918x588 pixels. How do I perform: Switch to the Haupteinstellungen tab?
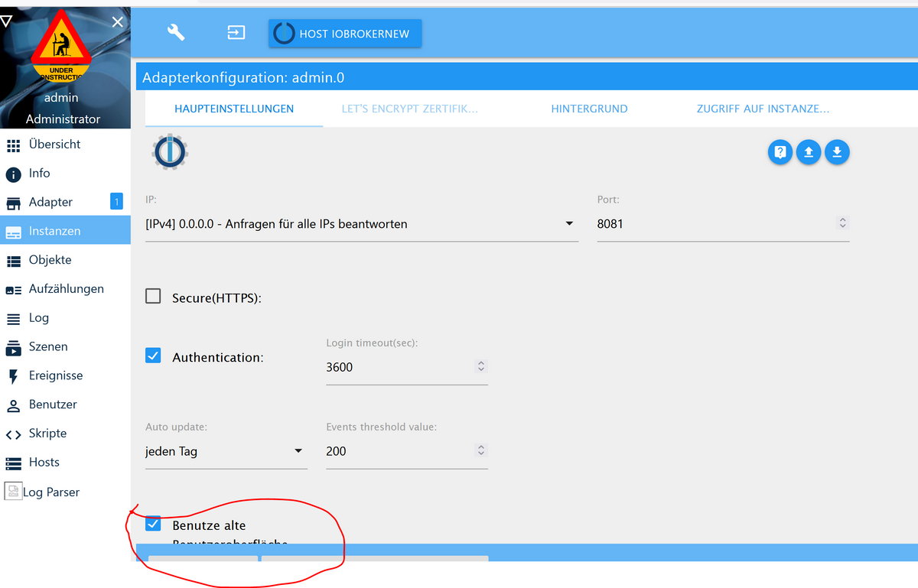(234, 109)
